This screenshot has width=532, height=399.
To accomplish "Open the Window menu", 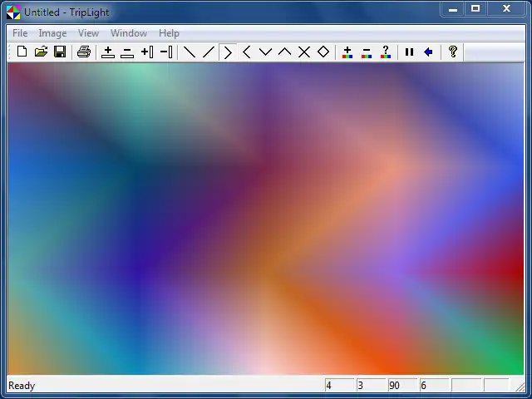I will (129, 33).
